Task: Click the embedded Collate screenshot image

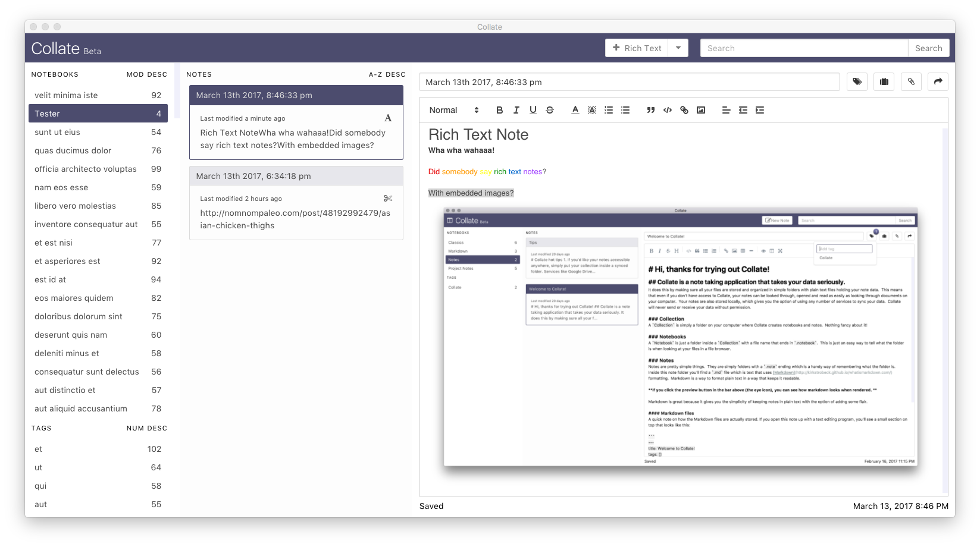Action: click(681, 337)
